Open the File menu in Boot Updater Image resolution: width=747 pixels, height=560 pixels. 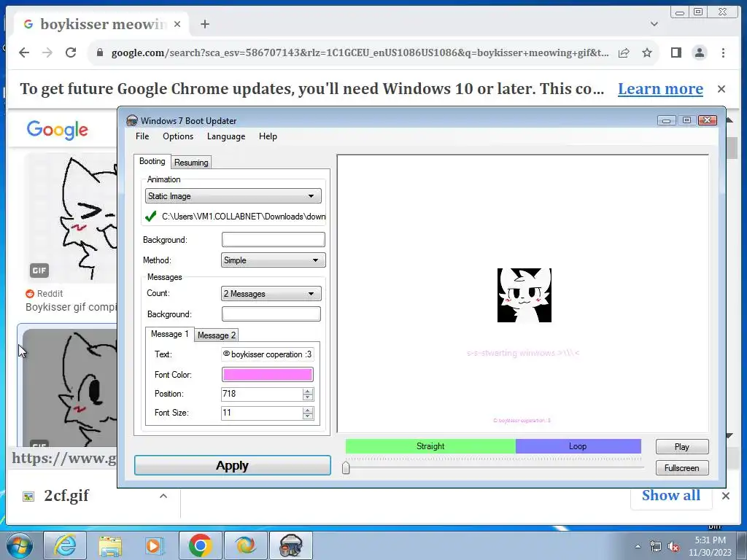pos(142,136)
